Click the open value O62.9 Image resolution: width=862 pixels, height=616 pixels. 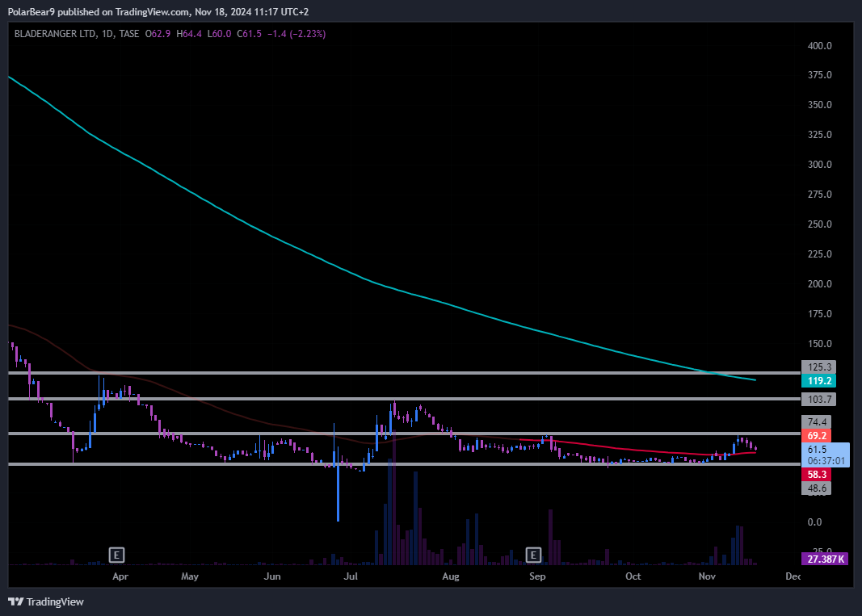[x=158, y=34]
